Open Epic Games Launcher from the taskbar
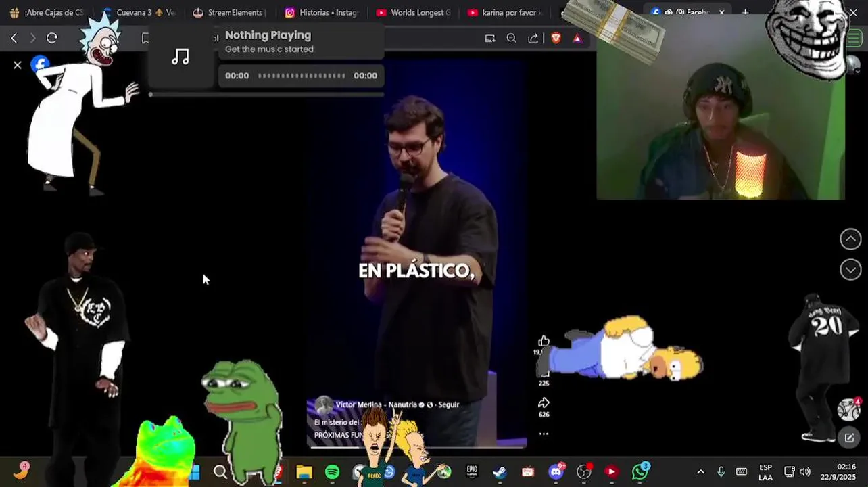 click(472, 471)
